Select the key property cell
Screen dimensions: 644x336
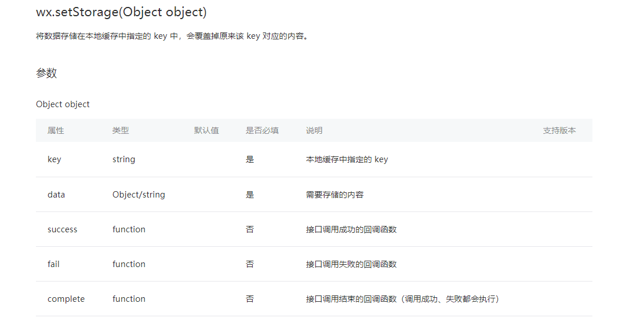54,159
